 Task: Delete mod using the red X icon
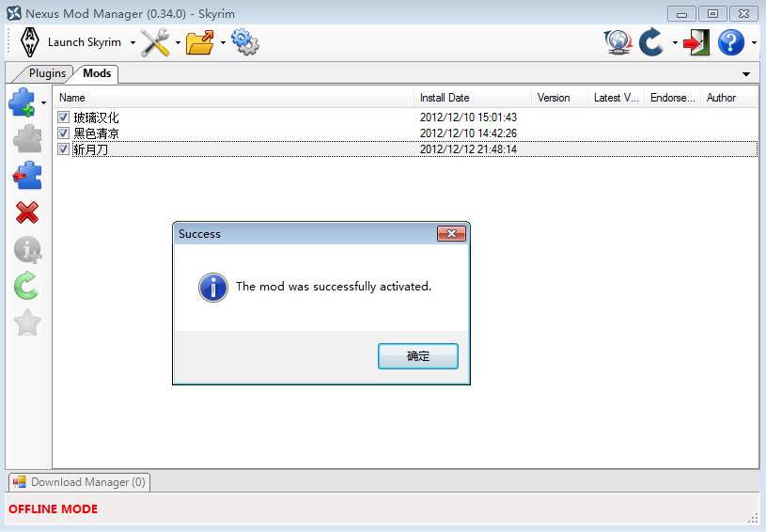pos(27,212)
